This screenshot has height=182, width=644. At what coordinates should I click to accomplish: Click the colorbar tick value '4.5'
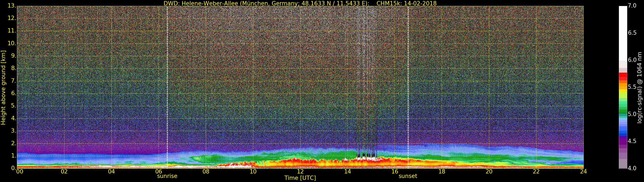click(x=632, y=141)
